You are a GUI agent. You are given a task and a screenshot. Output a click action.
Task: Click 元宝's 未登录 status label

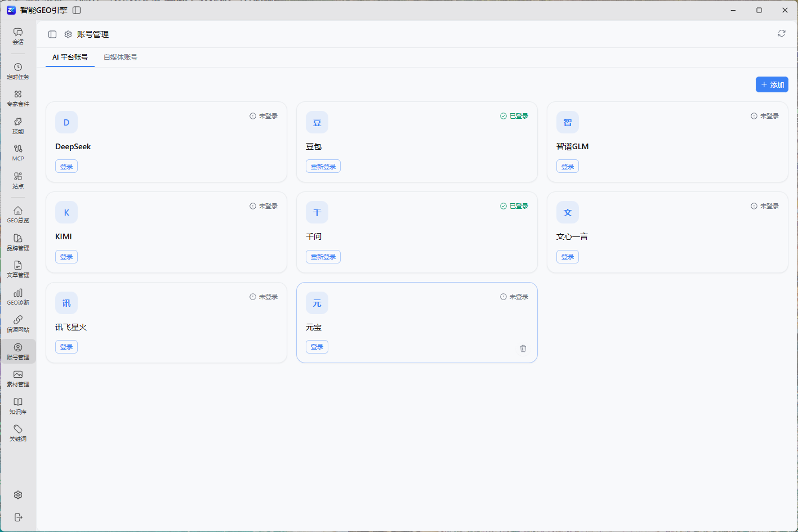coord(514,297)
